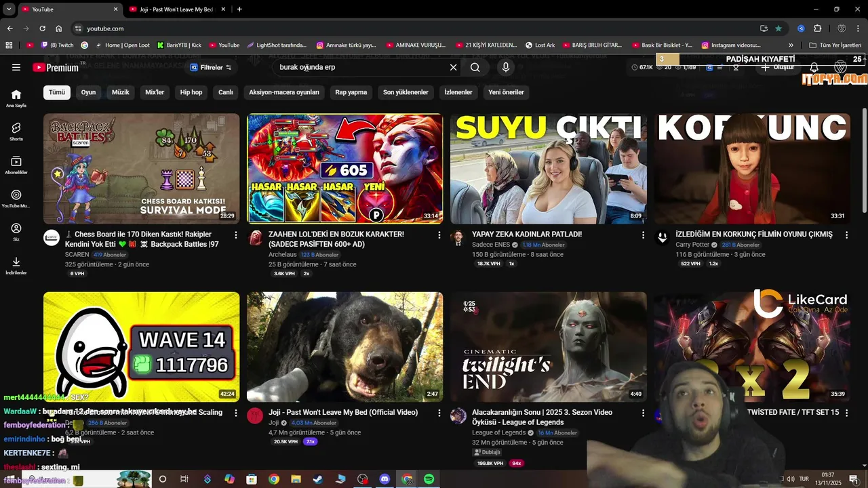
Task: Open the Twilight's End cinematic thumbnail
Action: click(x=548, y=347)
